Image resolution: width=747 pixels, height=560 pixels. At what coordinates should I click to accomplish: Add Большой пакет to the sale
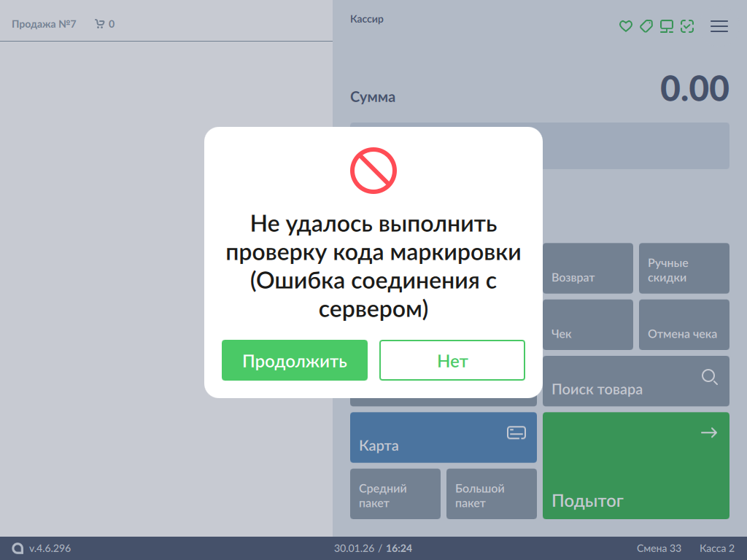491,494
